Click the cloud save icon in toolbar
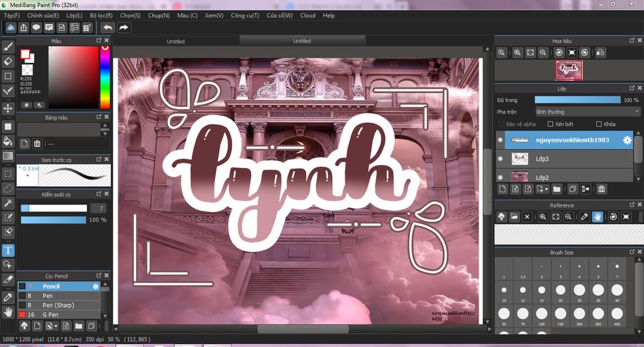 11,28
